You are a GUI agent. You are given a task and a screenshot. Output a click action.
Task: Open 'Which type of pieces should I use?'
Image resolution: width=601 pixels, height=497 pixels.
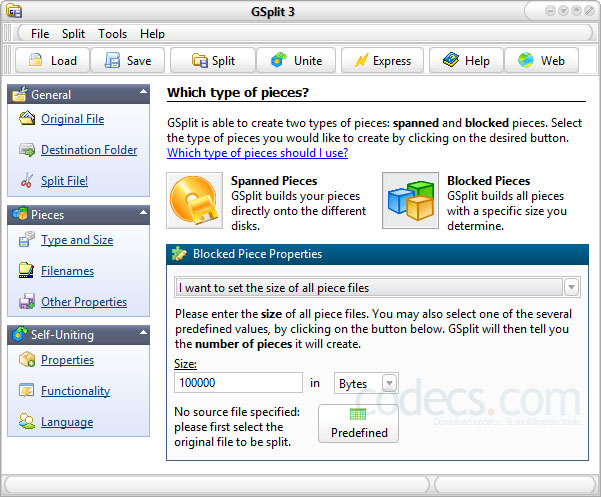coord(258,153)
